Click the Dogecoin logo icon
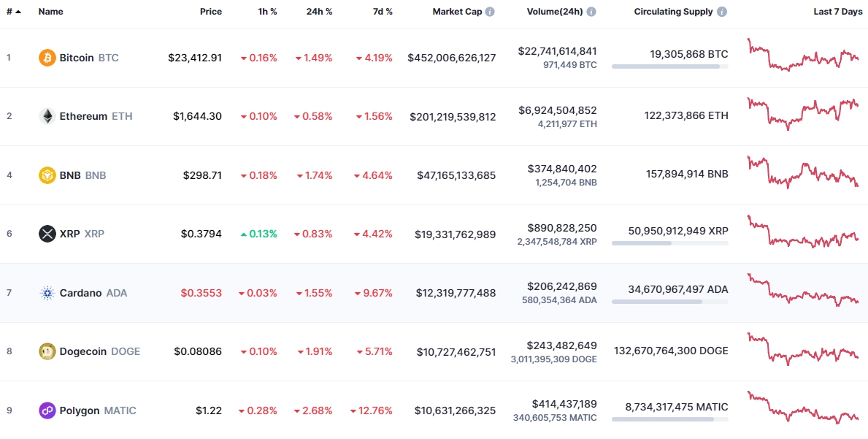The image size is (868, 439). [x=47, y=351]
